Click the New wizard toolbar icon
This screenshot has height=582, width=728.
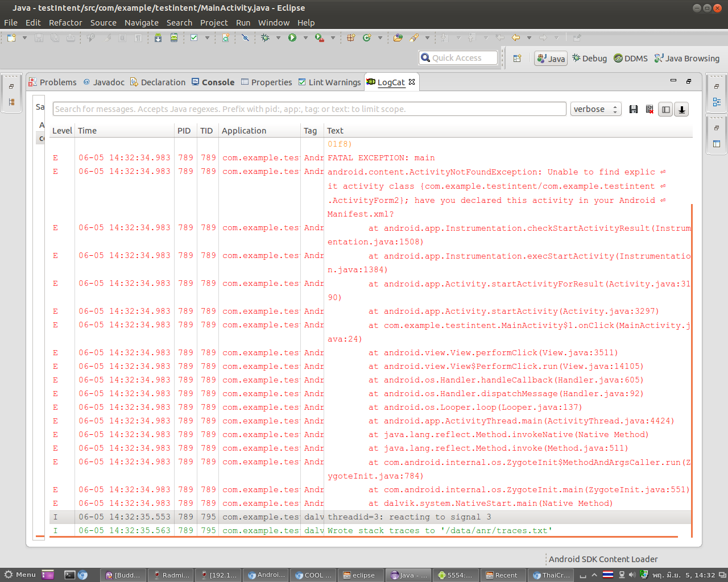11,38
